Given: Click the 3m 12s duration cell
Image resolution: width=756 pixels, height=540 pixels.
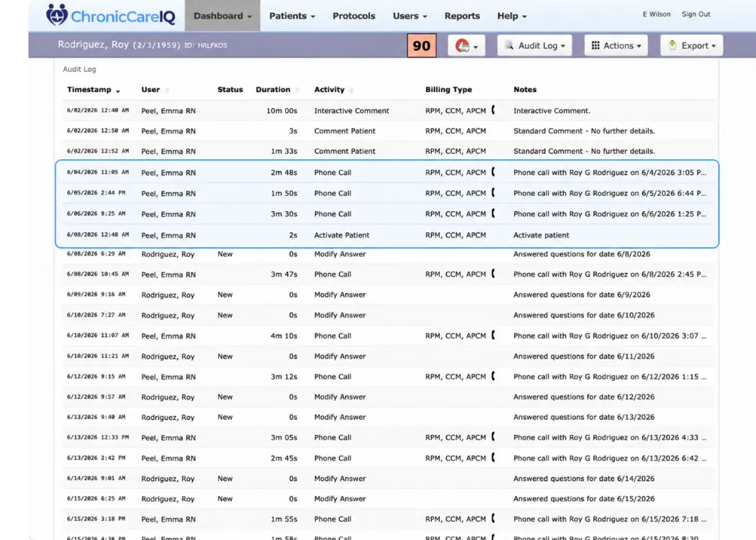Looking at the screenshot, I should coord(284,377).
